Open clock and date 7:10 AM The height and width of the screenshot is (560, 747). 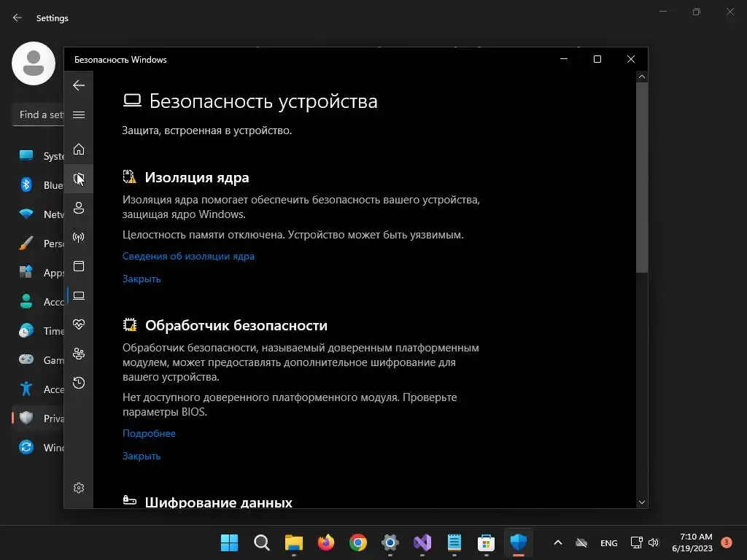click(x=692, y=542)
